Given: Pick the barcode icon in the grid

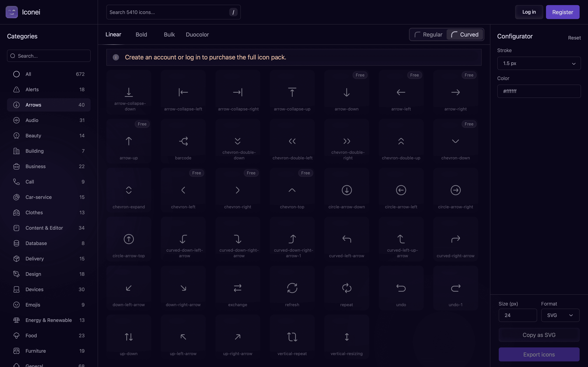Looking at the screenshot, I should [183, 141].
